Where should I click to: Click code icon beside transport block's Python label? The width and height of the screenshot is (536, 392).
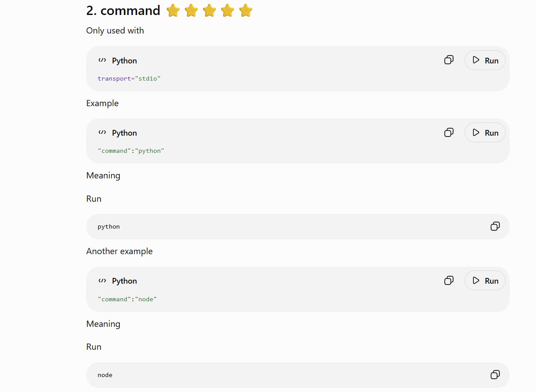(x=102, y=60)
